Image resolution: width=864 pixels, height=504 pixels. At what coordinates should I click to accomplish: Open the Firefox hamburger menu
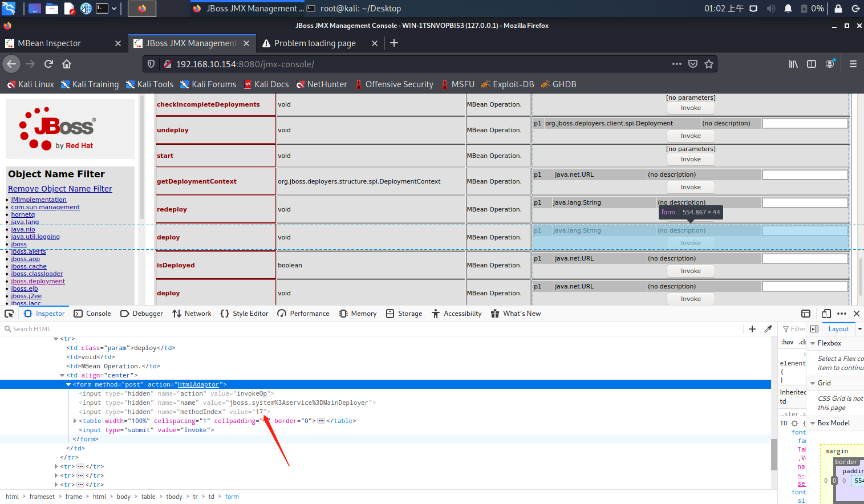pyautogui.click(x=853, y=64)
